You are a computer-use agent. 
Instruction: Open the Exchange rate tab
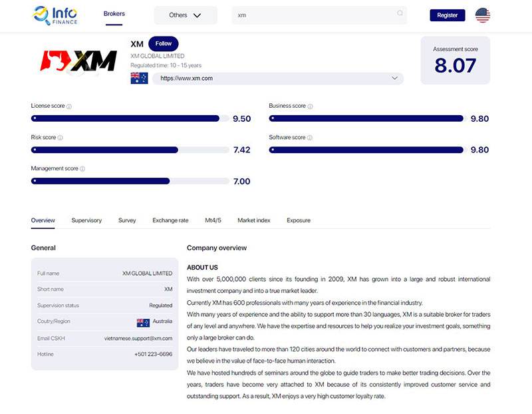click(170, 220)
